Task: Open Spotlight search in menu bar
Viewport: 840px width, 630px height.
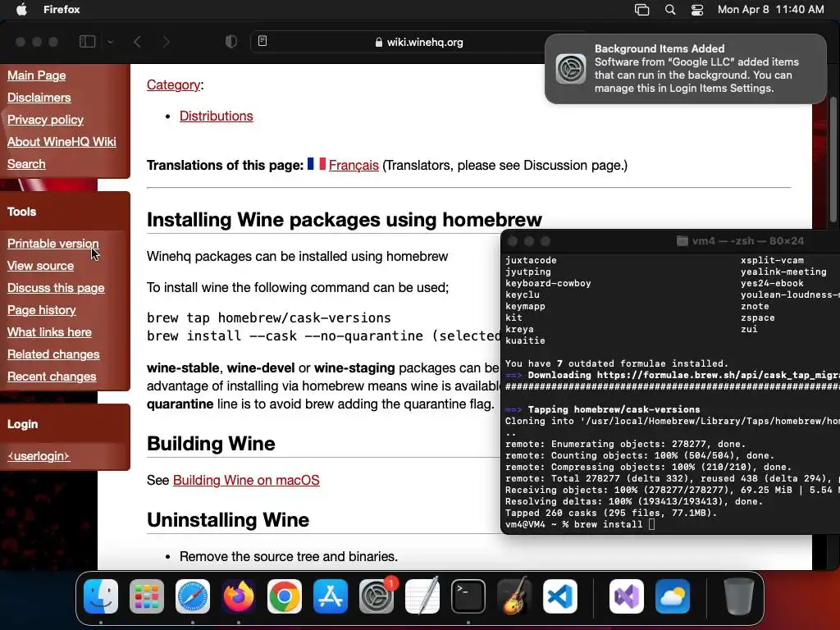Action: [x=669, y=10]
